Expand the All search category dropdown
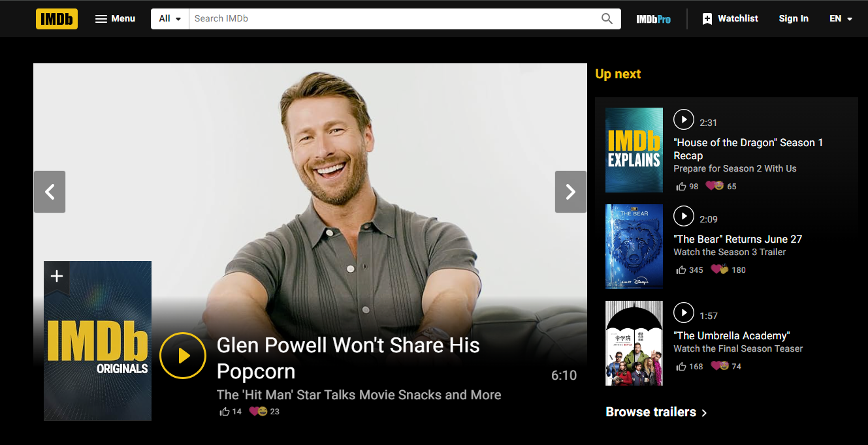This screenshot has height=445, width=868. point(170,19)
